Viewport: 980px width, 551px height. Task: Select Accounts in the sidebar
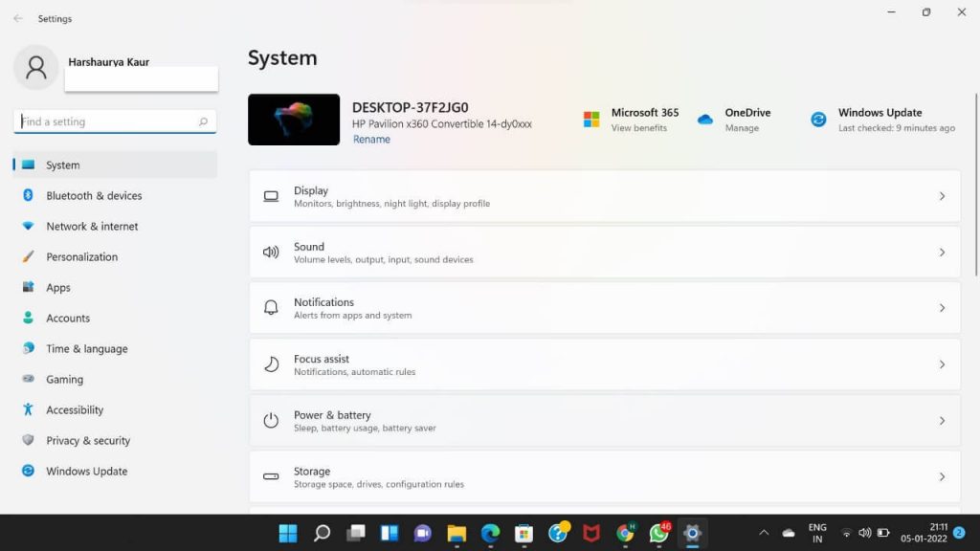68,318
